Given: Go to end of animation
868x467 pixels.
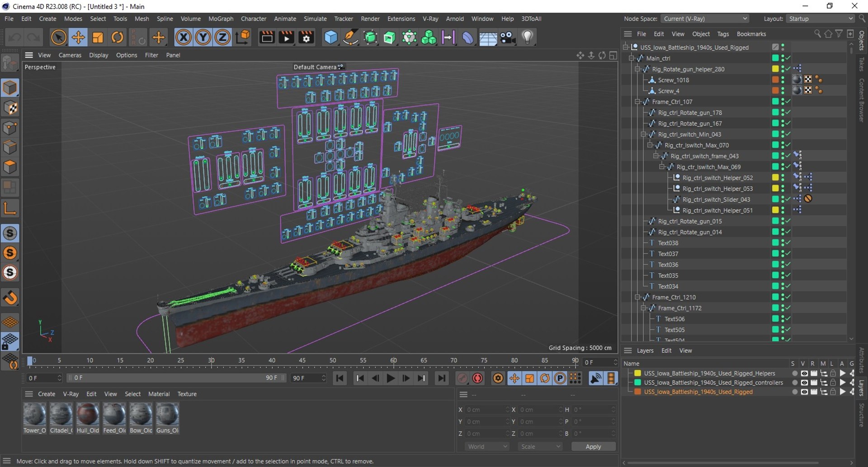Looking at the screenshot, I should [x=442, y=378].
